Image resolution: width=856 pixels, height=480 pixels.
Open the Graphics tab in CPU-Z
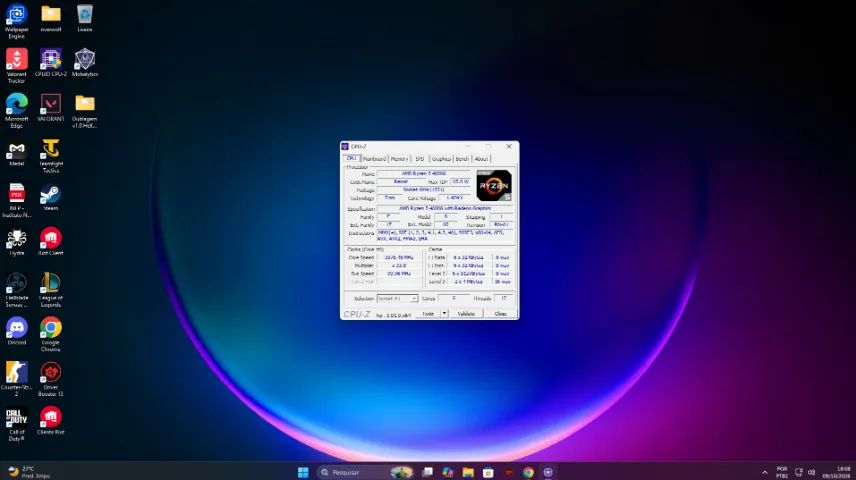pyautogui.click(x=441, y=159)
